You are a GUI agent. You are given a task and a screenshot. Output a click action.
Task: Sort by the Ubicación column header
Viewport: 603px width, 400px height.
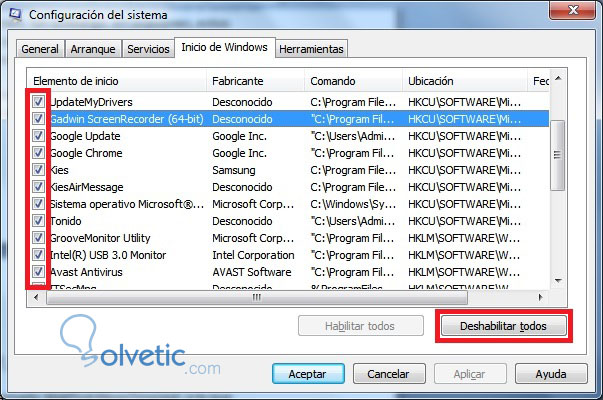[465, 81]
